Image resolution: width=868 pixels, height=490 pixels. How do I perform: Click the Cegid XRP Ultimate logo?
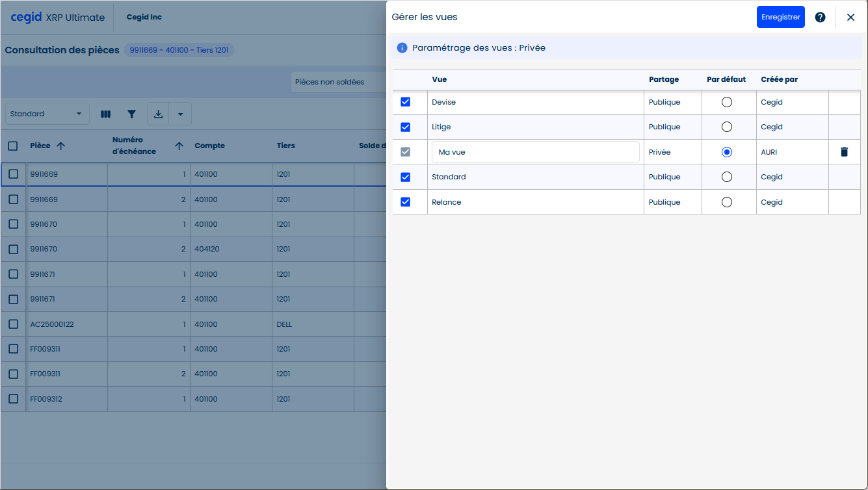[x=57, y=18]
